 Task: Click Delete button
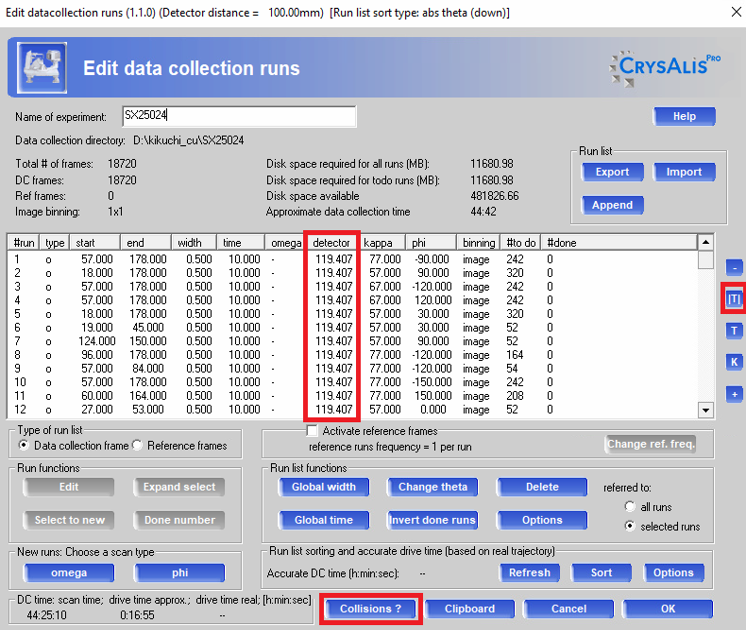tap(542, 487)
